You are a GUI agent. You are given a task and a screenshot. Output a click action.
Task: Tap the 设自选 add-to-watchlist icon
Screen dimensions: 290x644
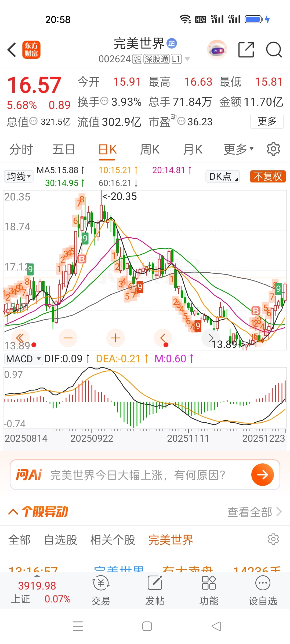coord(263,590)
